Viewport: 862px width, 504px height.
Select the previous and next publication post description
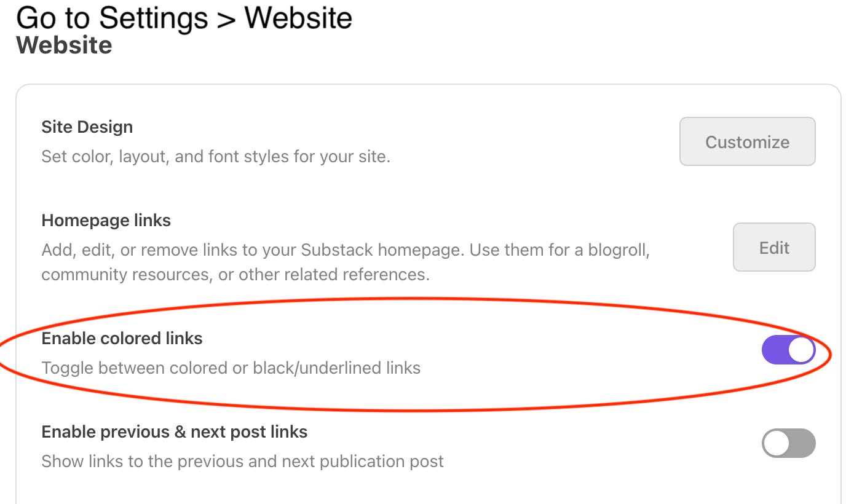242,461
